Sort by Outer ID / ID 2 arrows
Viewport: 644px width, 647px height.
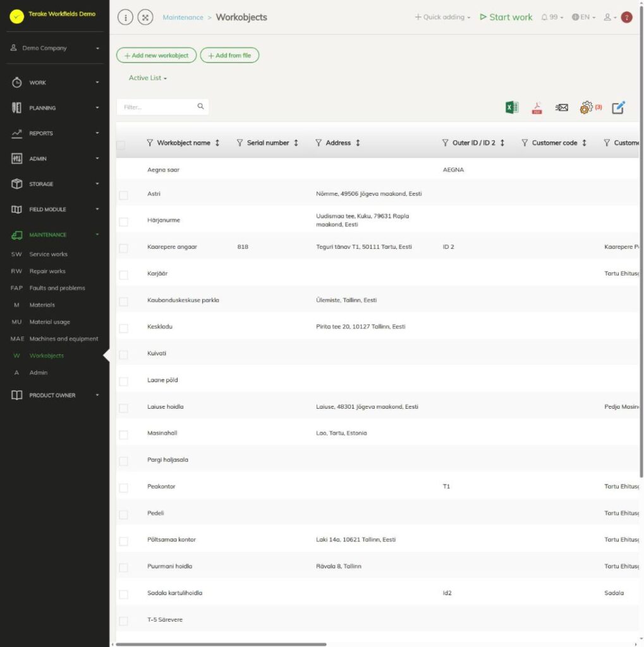(502, 143)
